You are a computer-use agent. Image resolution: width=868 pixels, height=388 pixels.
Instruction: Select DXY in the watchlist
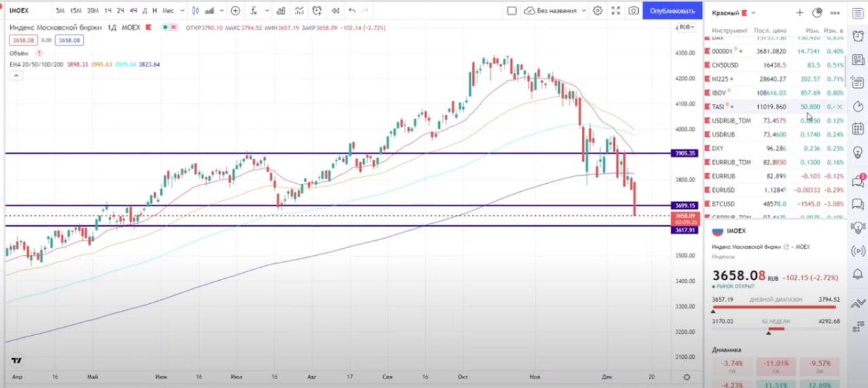(776, 148)
